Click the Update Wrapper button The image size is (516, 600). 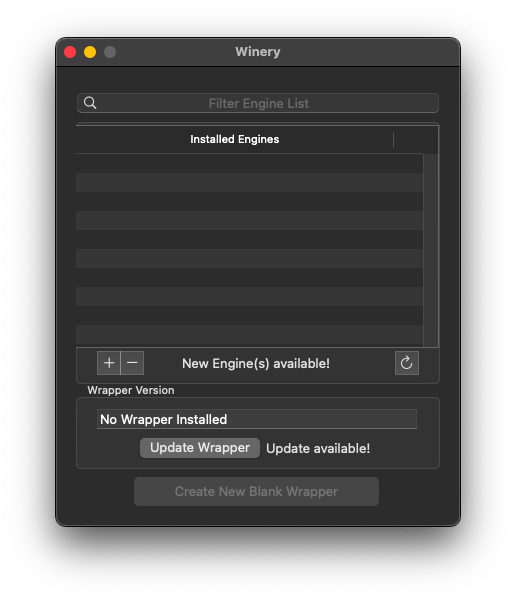(x=200, y=448)
